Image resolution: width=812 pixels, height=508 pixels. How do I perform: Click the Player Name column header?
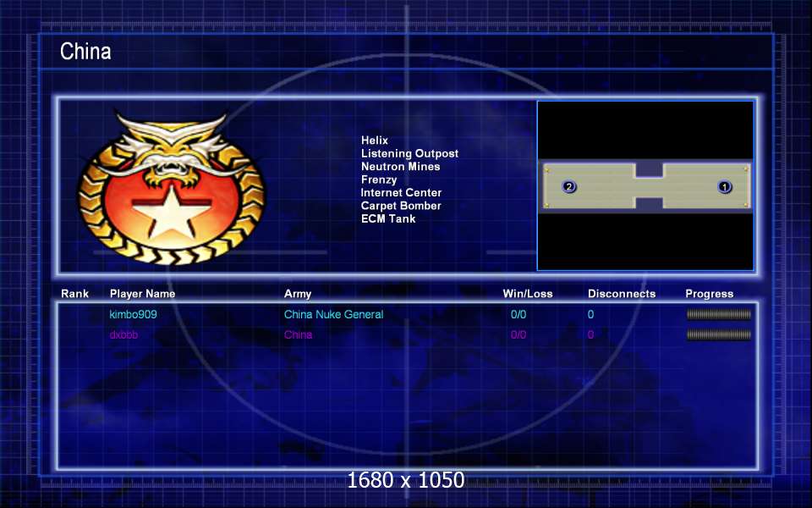pyautogui.click(x=142, y=294)
